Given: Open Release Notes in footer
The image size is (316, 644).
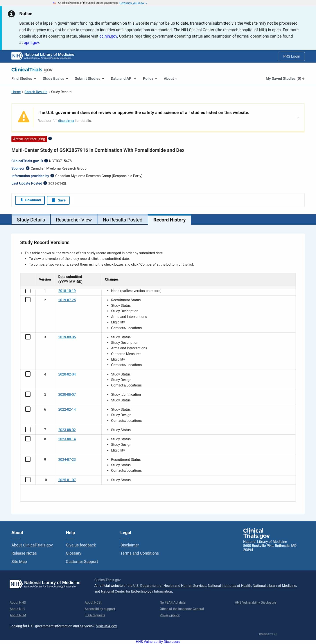Looking at the screenshot, I should pos(24,553).
